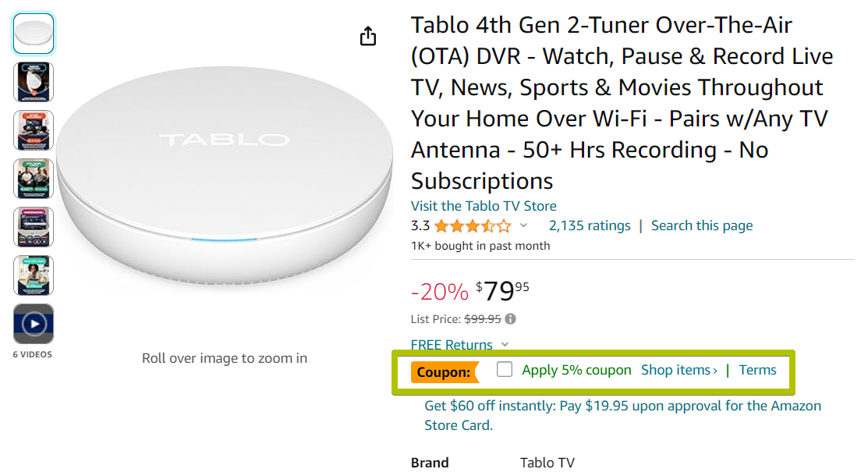This screenshot has width=868, height=476.
Task: Click the remote control image thumbnail
Action: pos(33,227)
